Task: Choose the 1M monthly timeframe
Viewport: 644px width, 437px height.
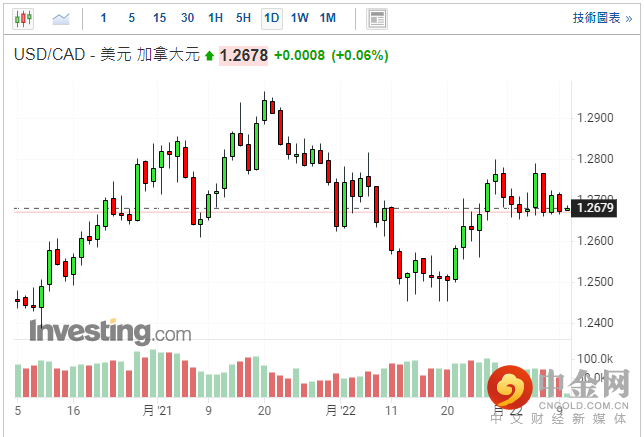Action: coord(328,18)
